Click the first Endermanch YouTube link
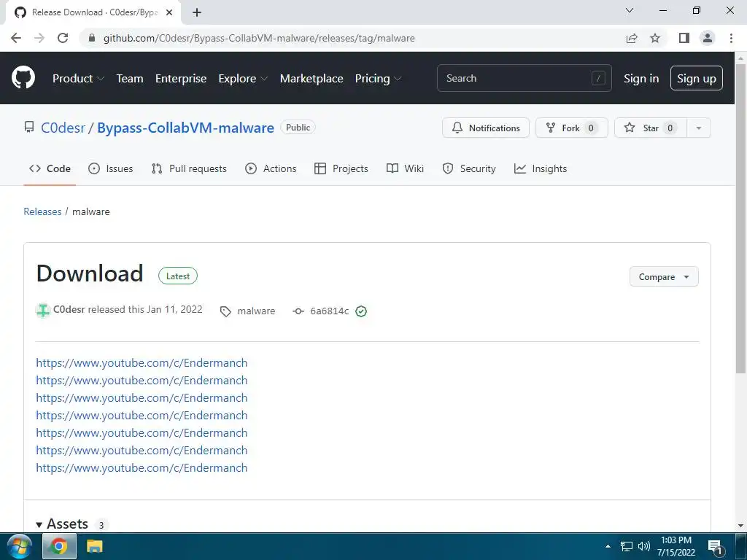 pos(142,363)
